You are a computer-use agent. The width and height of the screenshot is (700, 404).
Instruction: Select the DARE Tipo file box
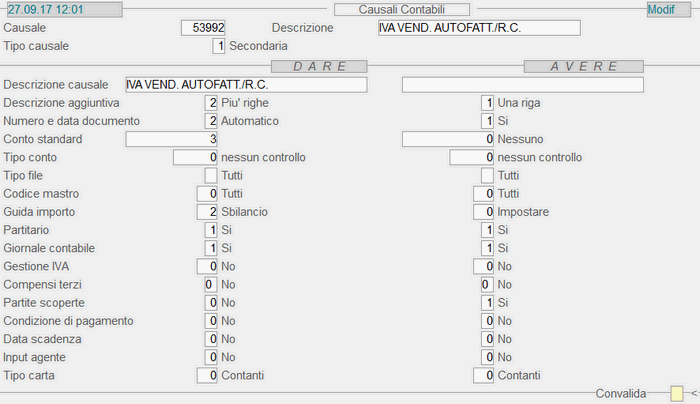click(211, 175)
